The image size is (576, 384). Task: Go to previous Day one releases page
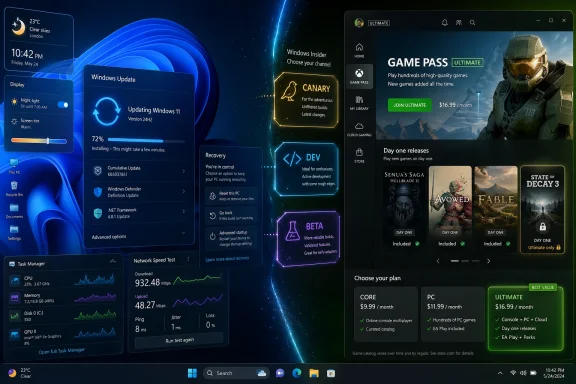pos(438,261)
